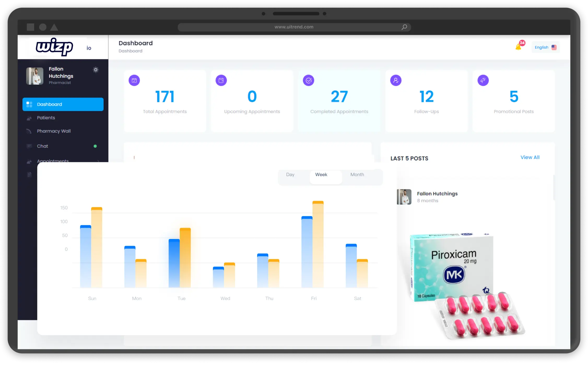Switch chart to Day view
This screenshot has width=588, height=369.
(290, 175)
